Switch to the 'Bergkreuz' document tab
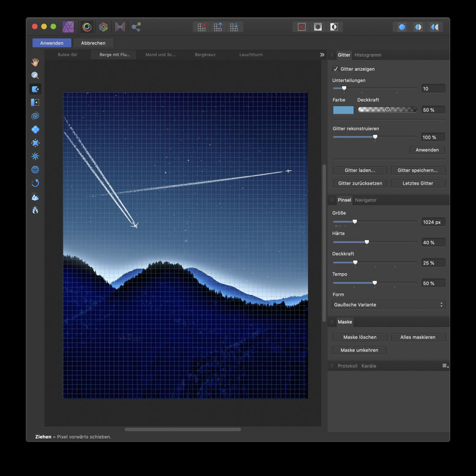 205,55
